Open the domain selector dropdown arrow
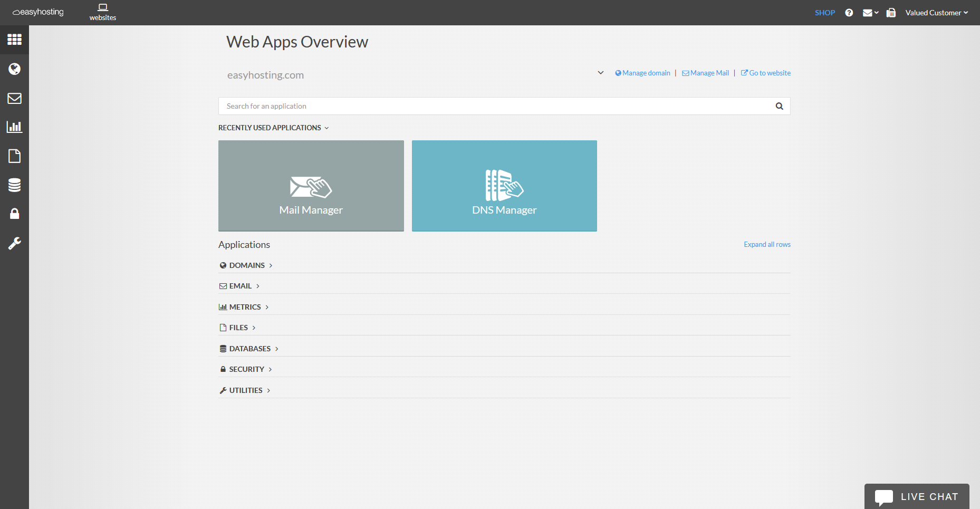The width and height of the screenshot is (980, 509). click(601, 73)
